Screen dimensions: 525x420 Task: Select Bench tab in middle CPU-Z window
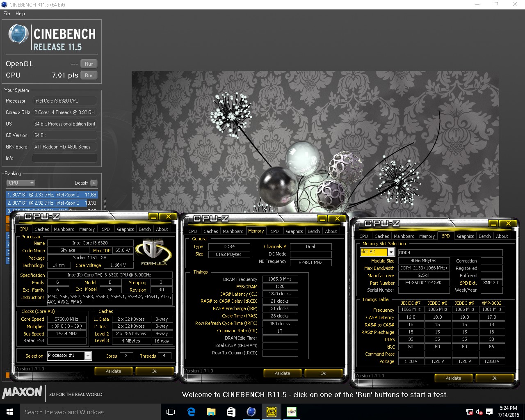313,231
